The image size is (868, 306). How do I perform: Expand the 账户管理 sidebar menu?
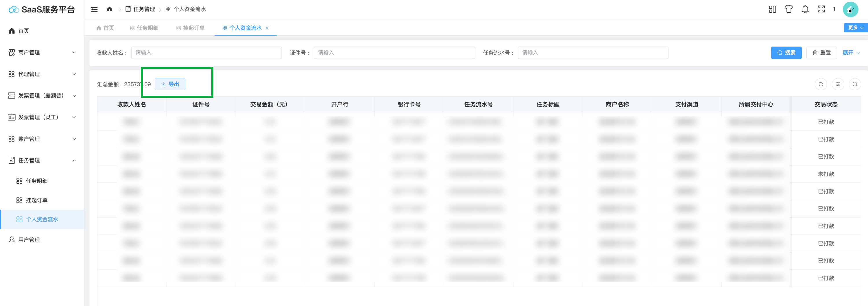pos(42,139)
